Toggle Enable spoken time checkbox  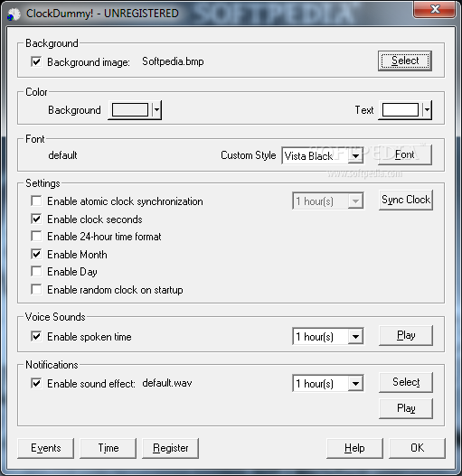point(36,336)
